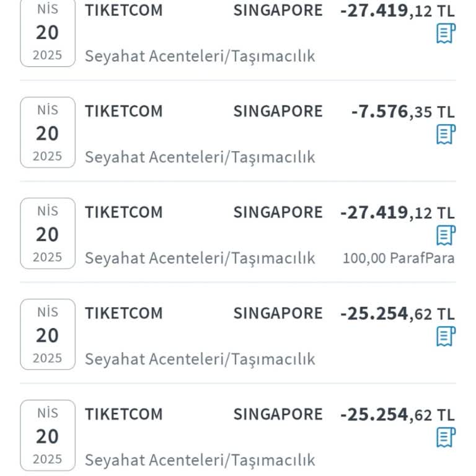The image size is (476, 476).
Task: Click SINGAPORE location in the bottommost row
Action: [x=278, y=415]
